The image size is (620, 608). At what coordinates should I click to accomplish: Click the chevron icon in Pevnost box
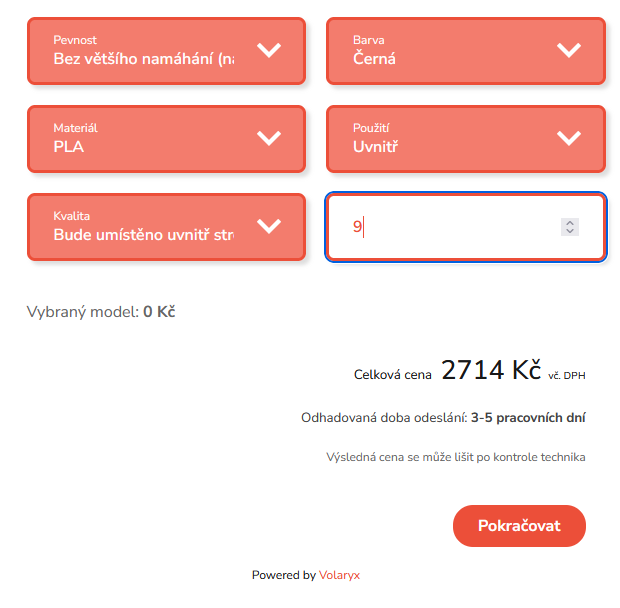click(x=269, y=50)
